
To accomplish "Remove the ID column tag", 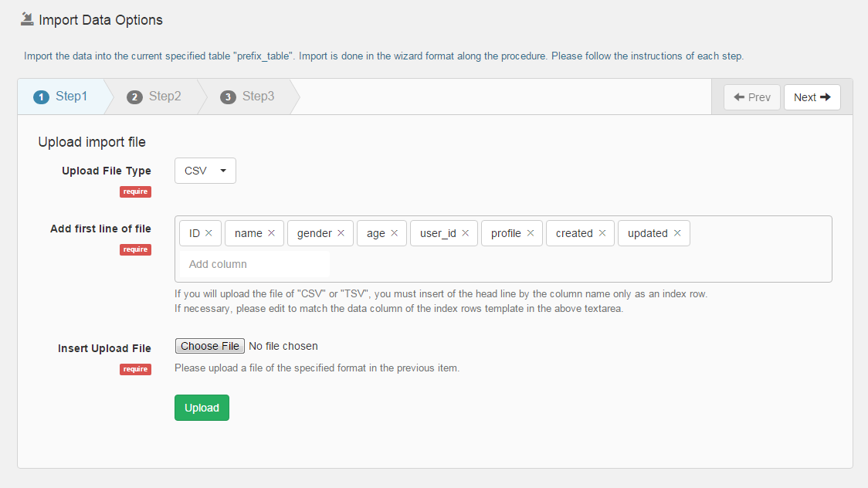I will click(210, 232).
